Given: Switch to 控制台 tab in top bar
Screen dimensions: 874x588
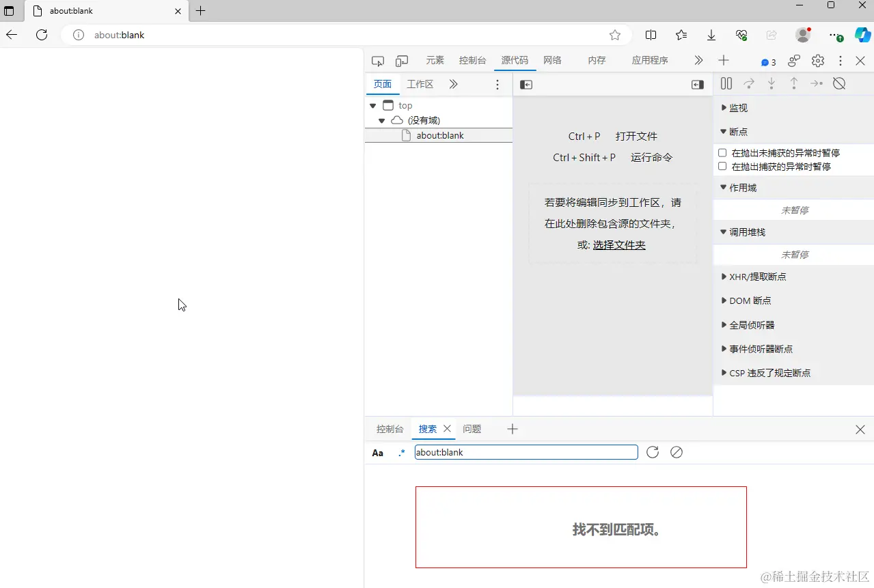Looking at the screenshot, I should [x=473, y=60].
